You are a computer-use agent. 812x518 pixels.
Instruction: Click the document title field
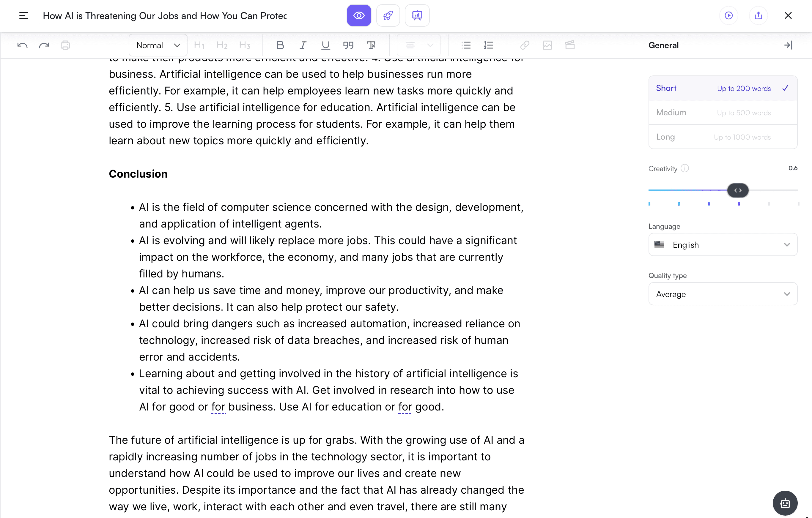(165, 16)
